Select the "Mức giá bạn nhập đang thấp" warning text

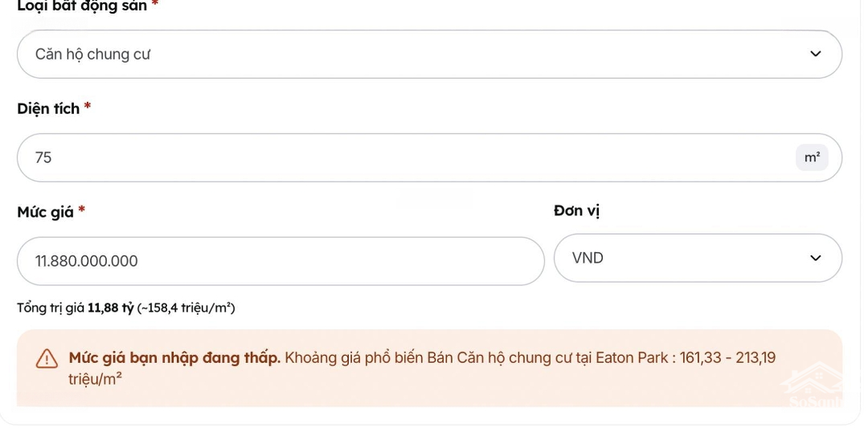click(174, 358)
